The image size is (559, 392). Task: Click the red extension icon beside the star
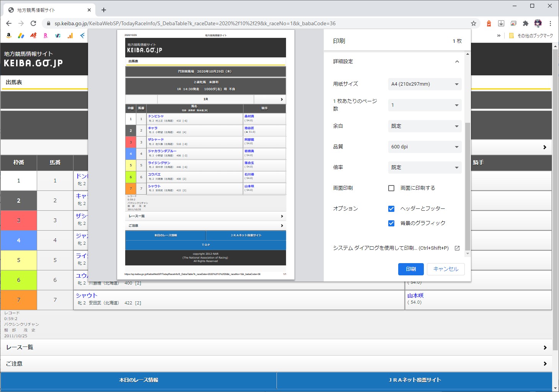point(489,23)
